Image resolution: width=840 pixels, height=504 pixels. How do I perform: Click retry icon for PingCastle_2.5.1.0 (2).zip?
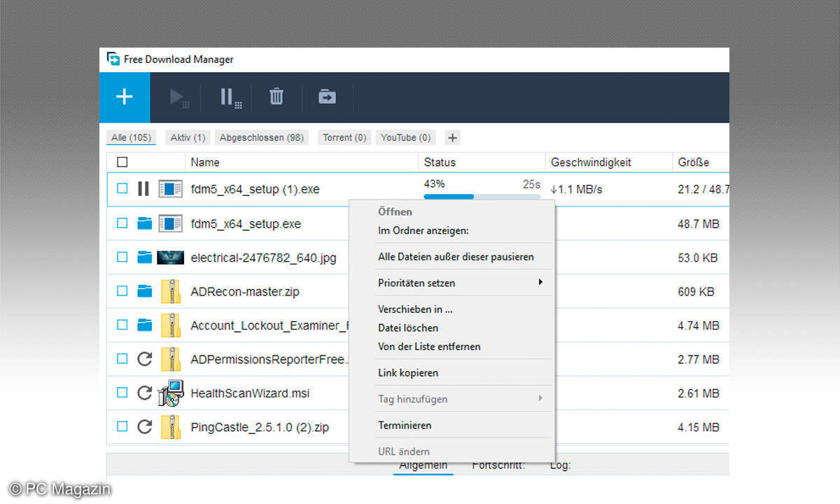(x=144, y=426)
